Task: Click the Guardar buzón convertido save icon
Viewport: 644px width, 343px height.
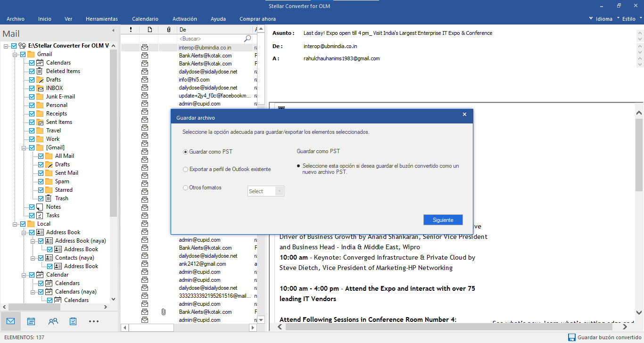Action: click(x=571, y=337)
